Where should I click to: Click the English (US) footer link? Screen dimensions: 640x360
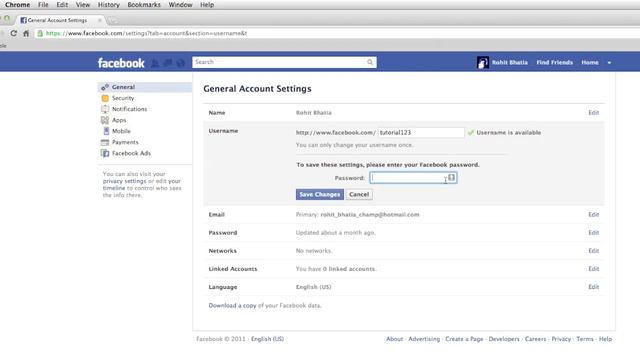point(267,339)
